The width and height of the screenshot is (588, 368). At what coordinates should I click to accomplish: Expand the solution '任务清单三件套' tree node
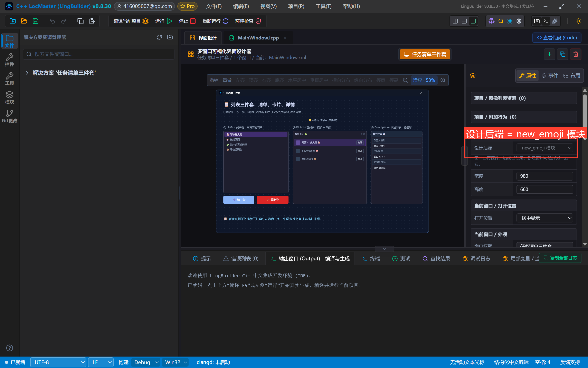coord(27,73)
